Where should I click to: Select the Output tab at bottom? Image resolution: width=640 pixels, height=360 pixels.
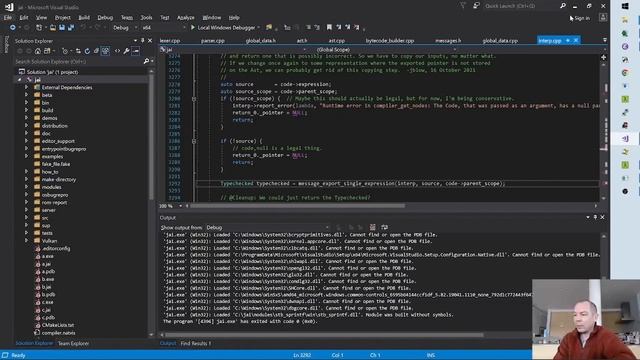(168, 343)
